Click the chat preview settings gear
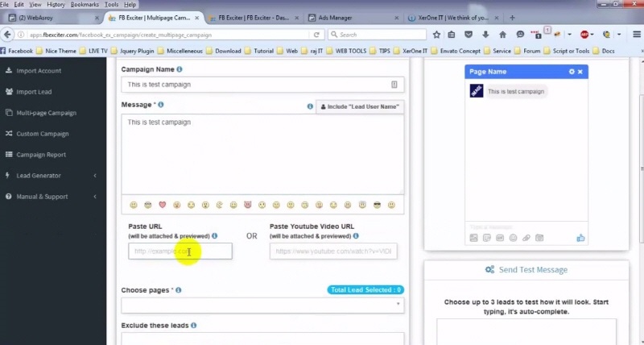The image size is (644, 345). (x=572, y=72)
